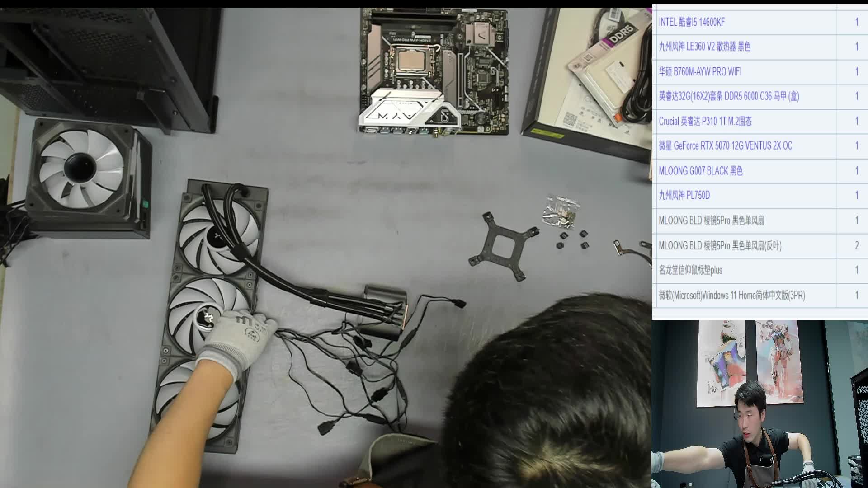This screenshot has width=868, height=488.
Task: Click quantity cell of INTEL 14600KF row
Action: click(856, 22)
